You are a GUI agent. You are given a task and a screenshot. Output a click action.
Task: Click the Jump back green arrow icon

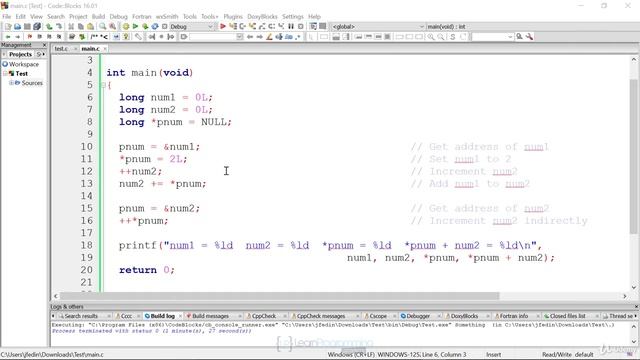click(8, 37)
